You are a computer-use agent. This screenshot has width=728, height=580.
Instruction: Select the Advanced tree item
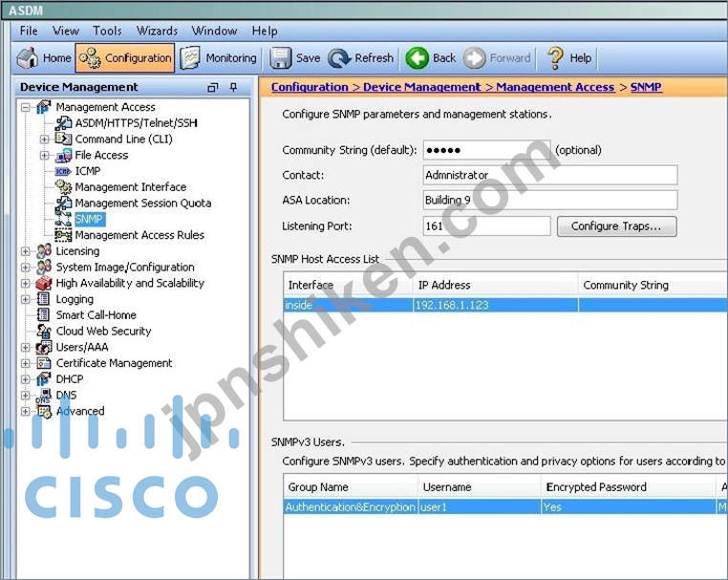[80, 411]
